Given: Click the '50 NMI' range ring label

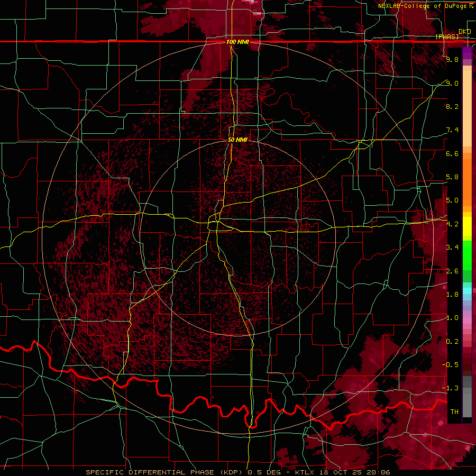Looking at the screenshot, I should coord(237,140).
